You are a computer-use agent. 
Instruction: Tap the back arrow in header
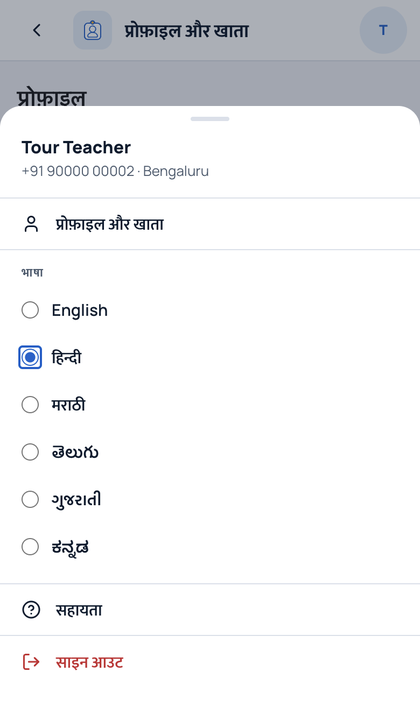tap(37, 31)
